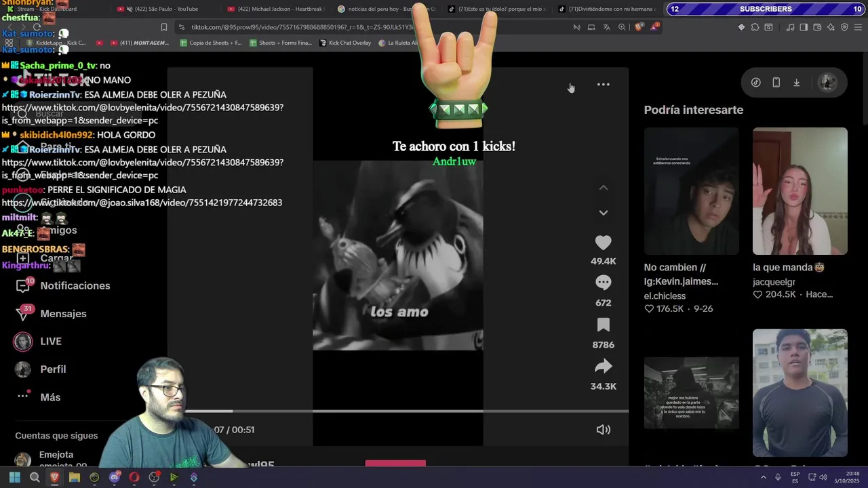
Task: Bookmark this page via address bar icon
Action: 163,27
